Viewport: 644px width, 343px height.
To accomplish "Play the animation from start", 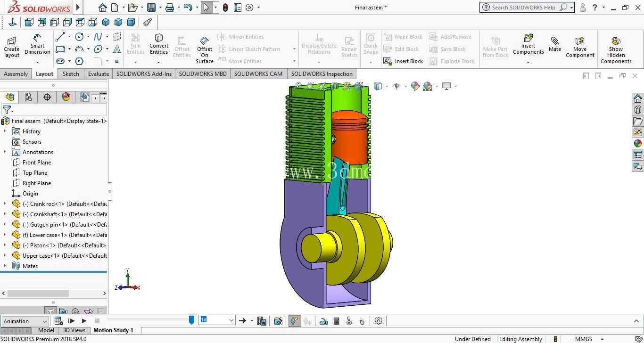I will pyautogui.click(x=71, y=321).
